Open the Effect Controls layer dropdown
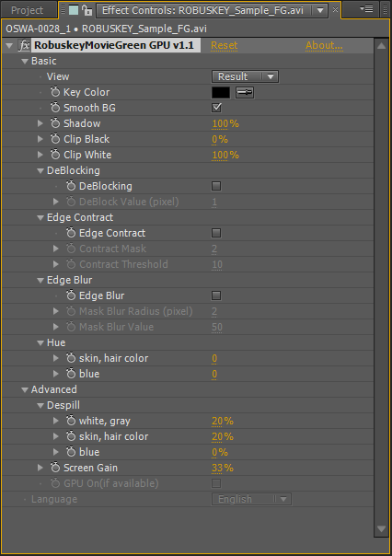This screenshot has height=556, width=392. 320,10
